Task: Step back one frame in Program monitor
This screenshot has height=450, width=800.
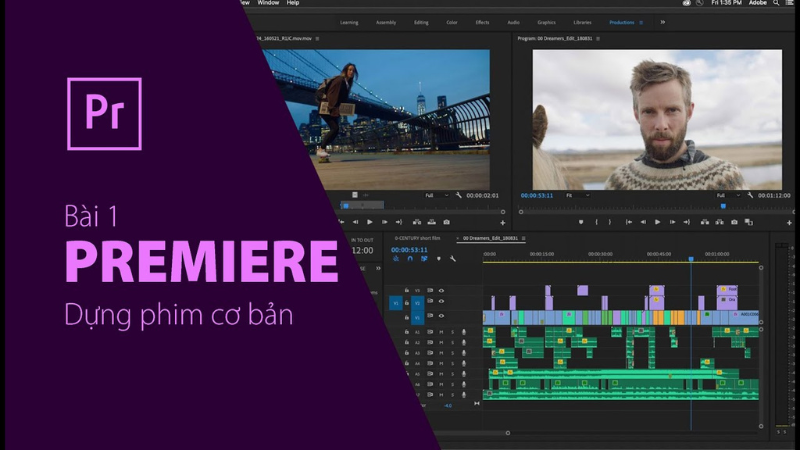Action: click(643, 222)
